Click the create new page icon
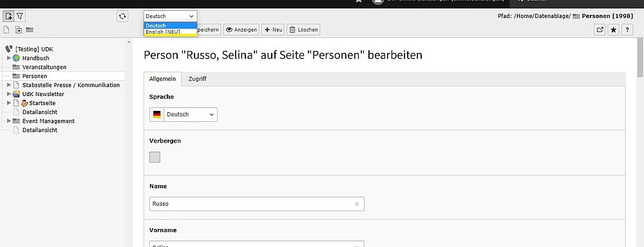Viewport: 644px width, 247px height. (x=8, y=16)
